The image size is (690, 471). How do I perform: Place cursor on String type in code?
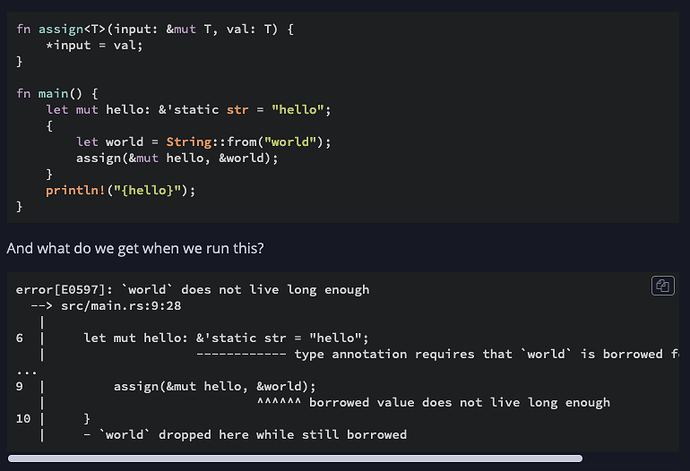pyautogui.click(x=189, y=142)
